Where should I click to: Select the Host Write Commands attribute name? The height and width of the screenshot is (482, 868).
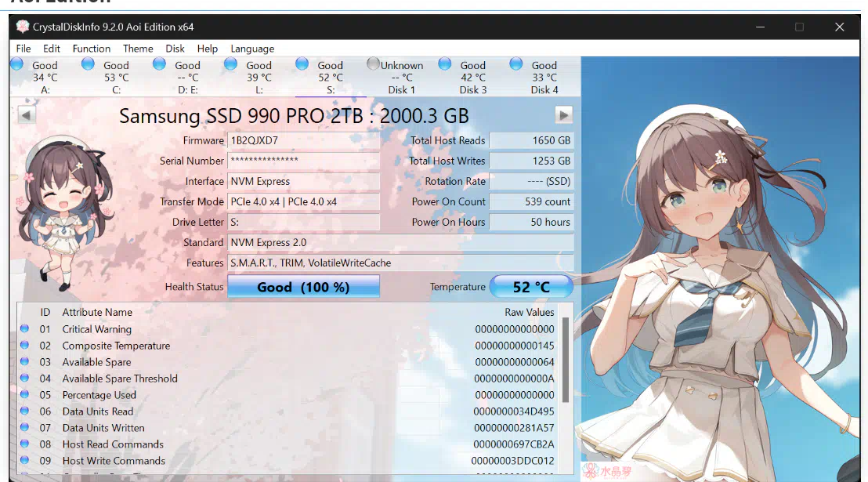click(x=114, y=461)
